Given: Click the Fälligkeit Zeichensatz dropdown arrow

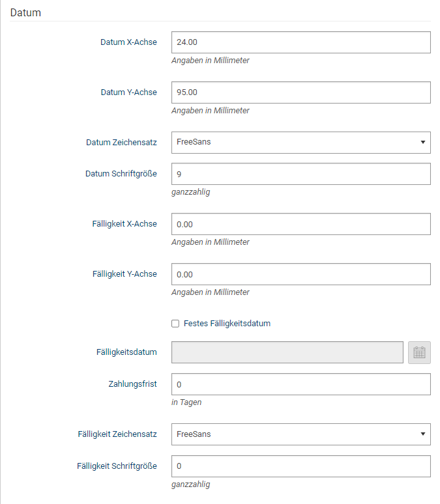Looking at the screenshot, I should (x=423, y=434).
